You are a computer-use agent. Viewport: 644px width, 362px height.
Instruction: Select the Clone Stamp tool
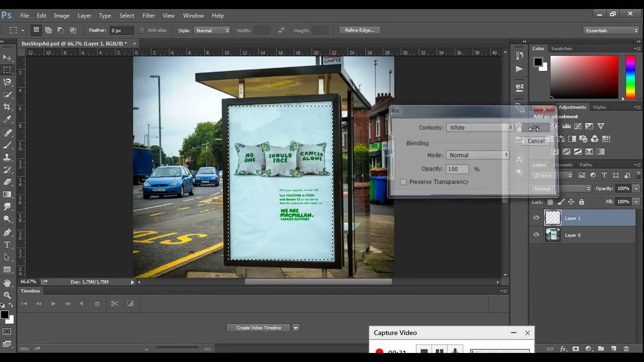(x=7, y=157)
